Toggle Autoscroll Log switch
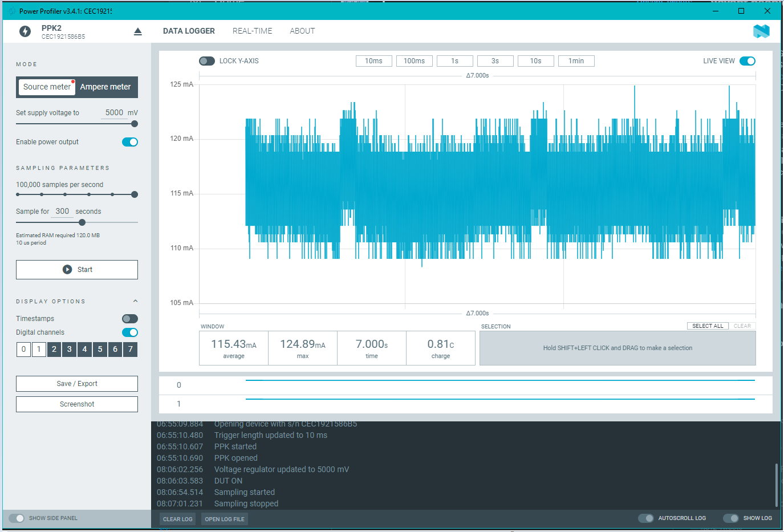The image size is (784, 532). point(646,518)
